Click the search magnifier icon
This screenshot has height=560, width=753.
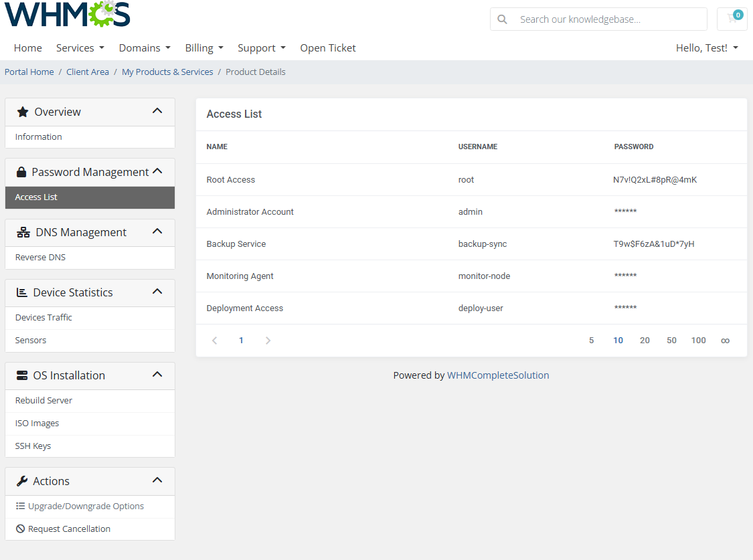502,19
